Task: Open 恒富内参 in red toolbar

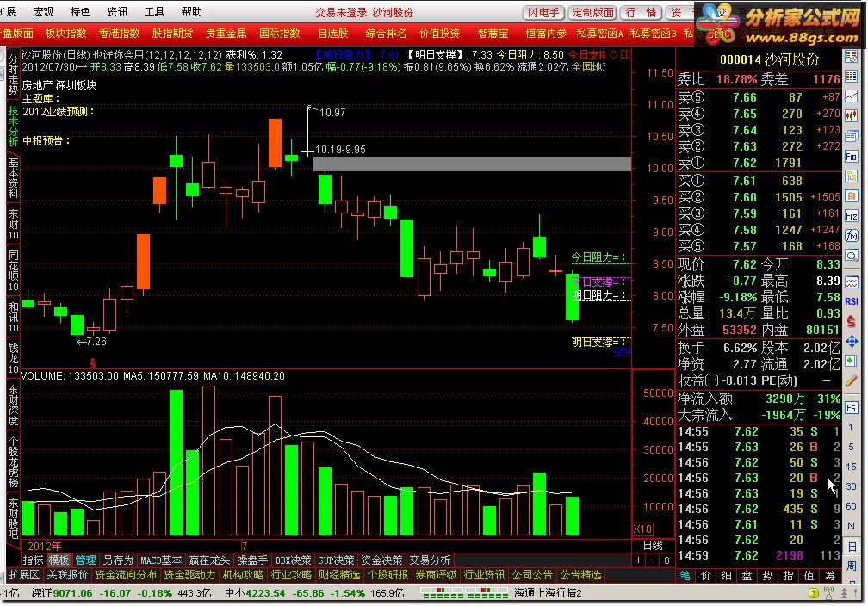Action: tap(546, 34)
